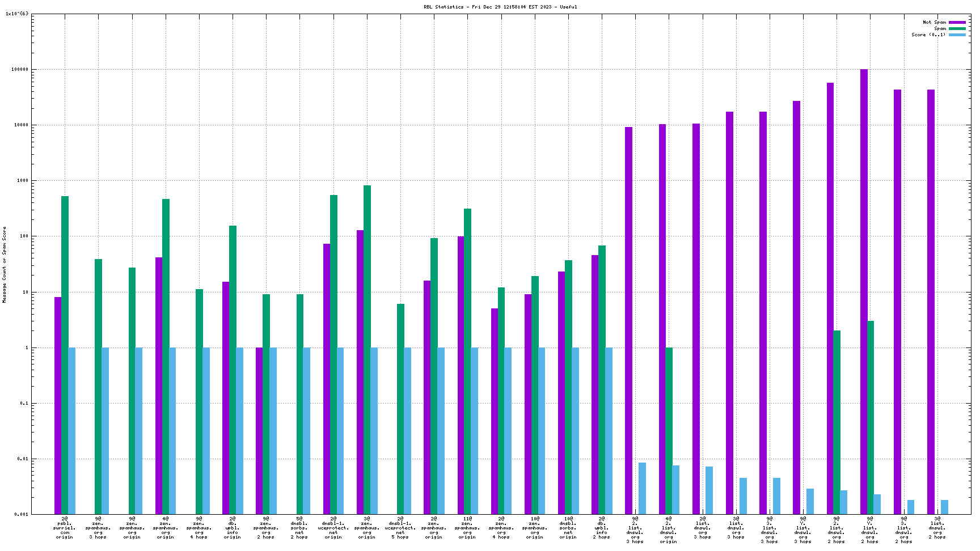Click the db.wpbl.info 2 hops axis label
This screenshot has width=980, height=551.
602,528
